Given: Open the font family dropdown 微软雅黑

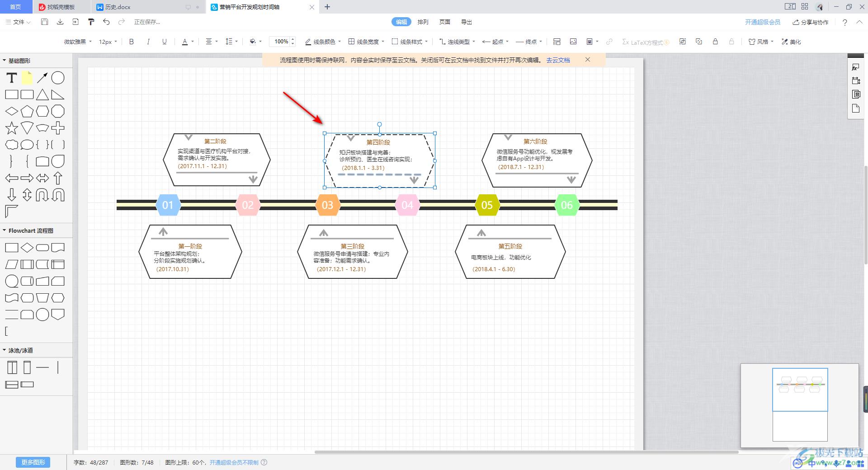Looking at the screenshot, I should tap(77, 42).
